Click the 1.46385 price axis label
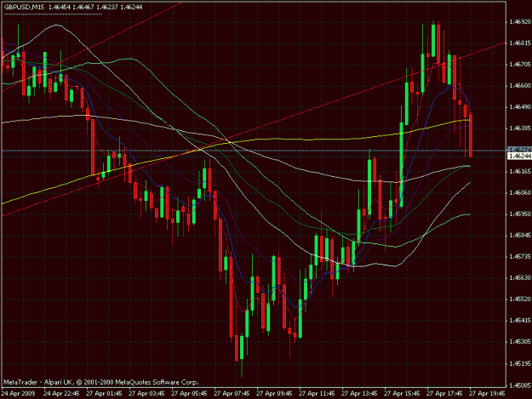 [x=519, y=128]
